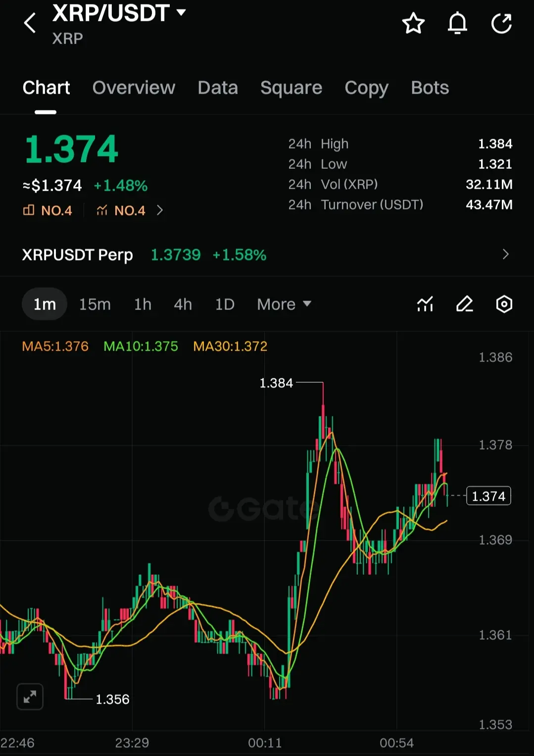Select the 15m timeframe
Screen dimensions: 534x756
click(x=95, y=304)
